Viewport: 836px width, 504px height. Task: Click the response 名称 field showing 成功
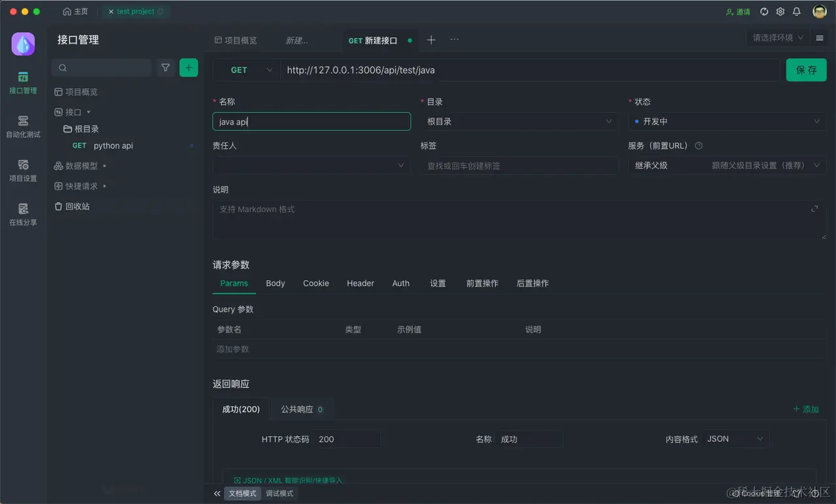click(x=529, y=439)
